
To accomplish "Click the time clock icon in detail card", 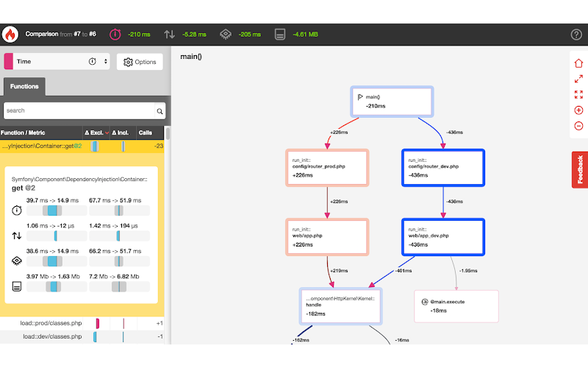I will [x=17, y=210].
